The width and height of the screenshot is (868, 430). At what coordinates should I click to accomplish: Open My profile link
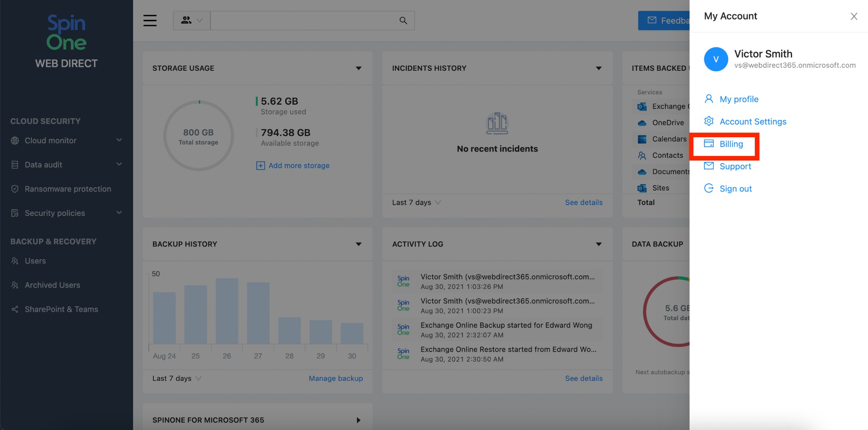tap(739, 99)
